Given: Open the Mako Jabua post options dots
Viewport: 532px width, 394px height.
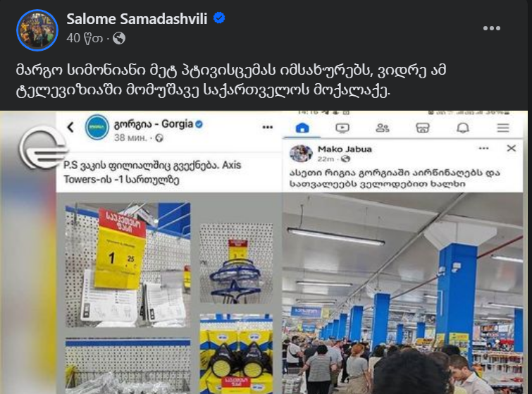Looking at the screenshot, I should 483,148.
